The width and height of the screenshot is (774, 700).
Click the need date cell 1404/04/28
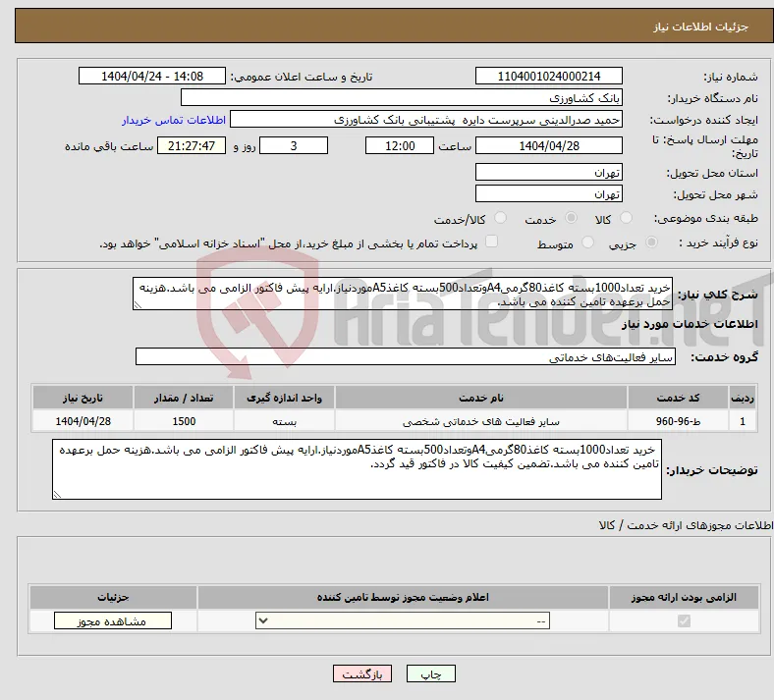pos(83,421)
